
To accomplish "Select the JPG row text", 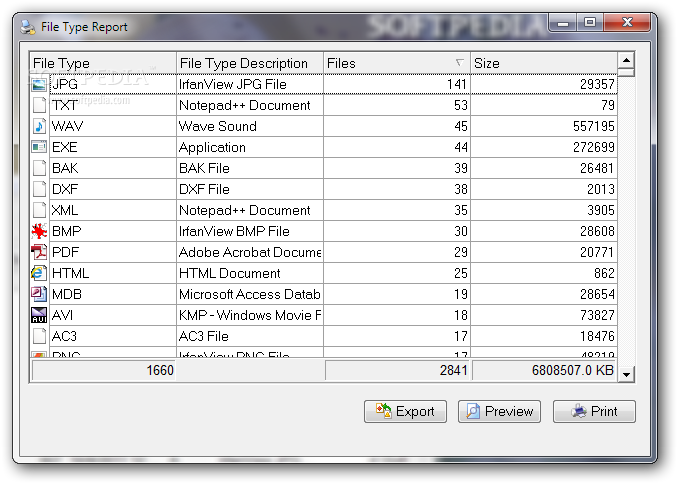I will [65, 84].
